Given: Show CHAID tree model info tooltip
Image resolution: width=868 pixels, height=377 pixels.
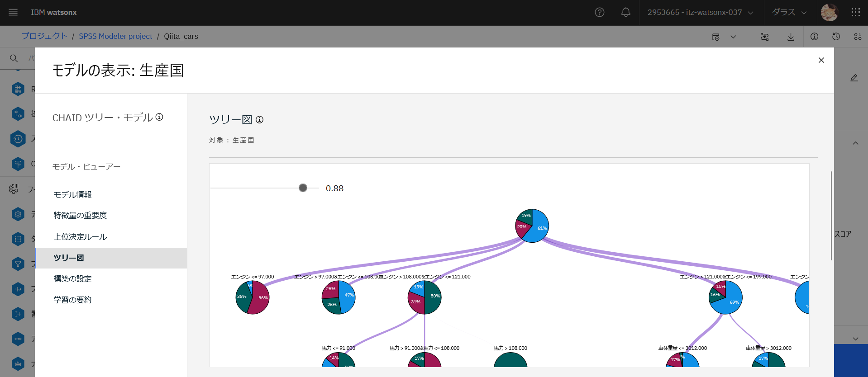Looking at the screenshot, I should 159,117.
